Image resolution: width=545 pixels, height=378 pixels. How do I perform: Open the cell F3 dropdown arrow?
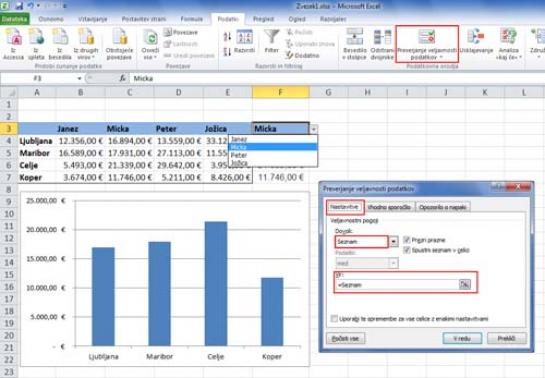313,129
